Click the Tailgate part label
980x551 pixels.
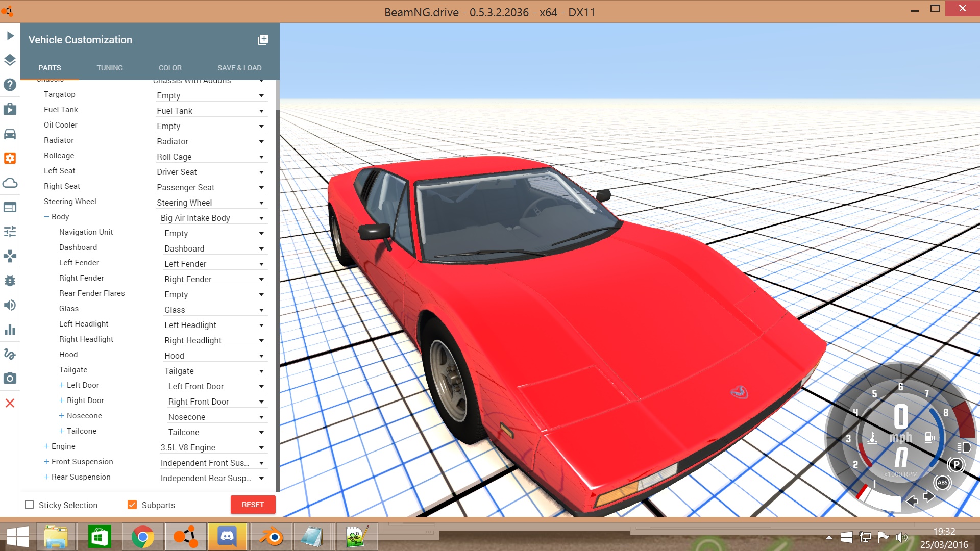click(73, 370)
